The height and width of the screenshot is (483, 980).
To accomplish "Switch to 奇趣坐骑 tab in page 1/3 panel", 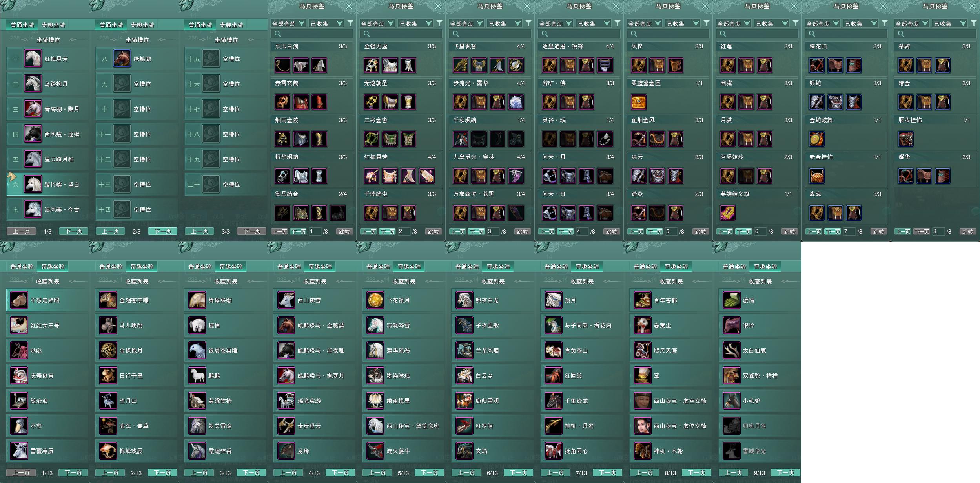I will pyautogui.click(x=53, y=25).
